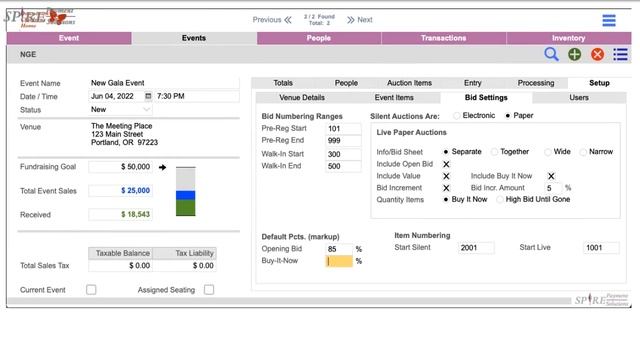Click the red delete X icon
640x360 pixels.
(598, 54)
